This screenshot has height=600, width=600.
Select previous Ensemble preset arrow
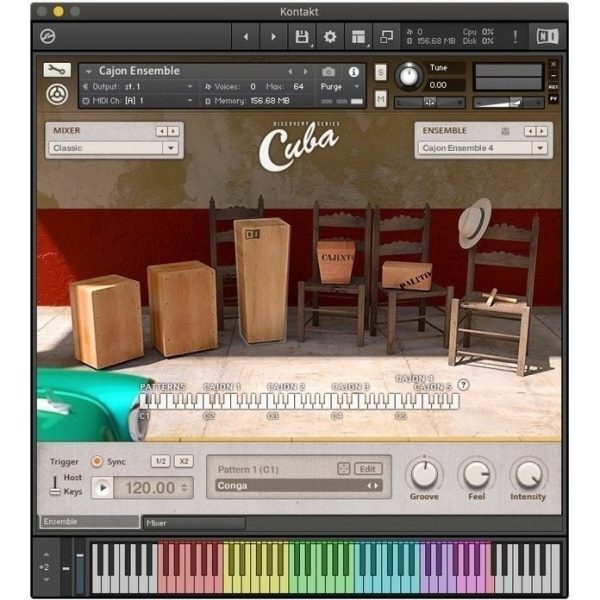pyautogui.click(x=530, y=131)
